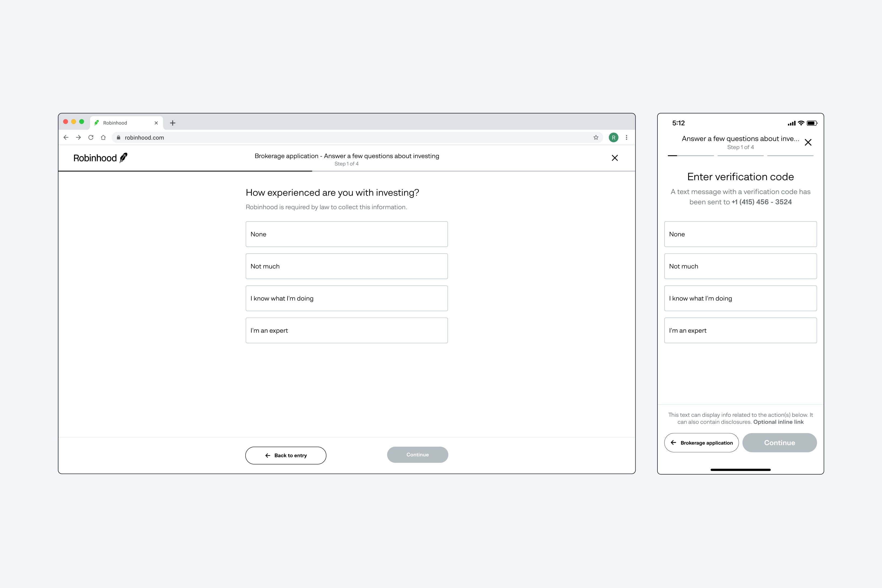Open a new browser tab
Screen dimensions: 882x588
point(172,123)
